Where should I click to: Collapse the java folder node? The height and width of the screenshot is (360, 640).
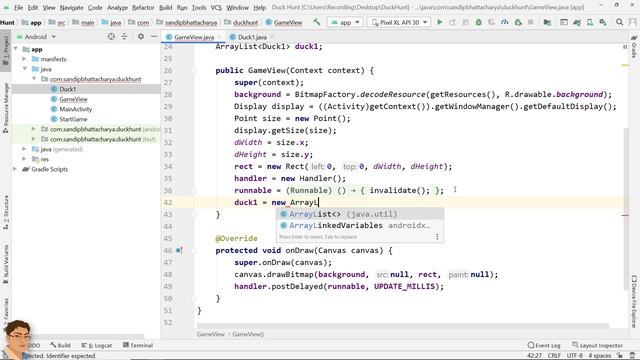[24, 69]
